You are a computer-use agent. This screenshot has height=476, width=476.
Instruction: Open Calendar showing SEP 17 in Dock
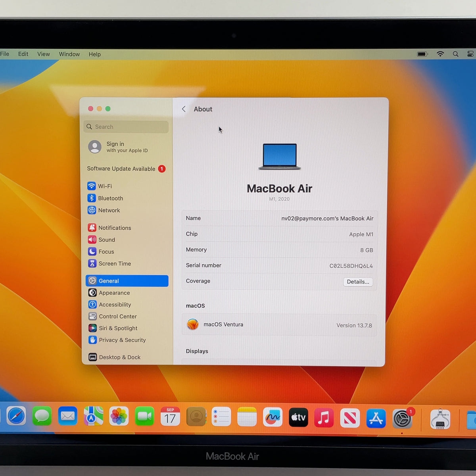click(x=170, y=416)
